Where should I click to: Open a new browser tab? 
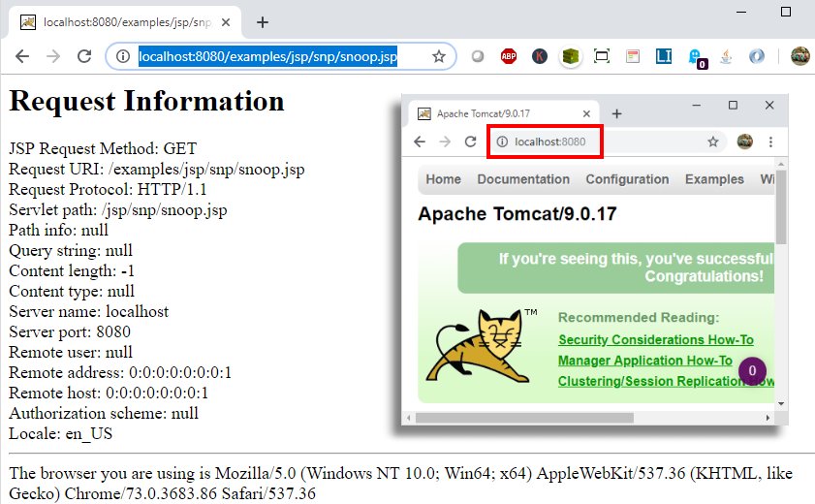(x=262, y=22)
